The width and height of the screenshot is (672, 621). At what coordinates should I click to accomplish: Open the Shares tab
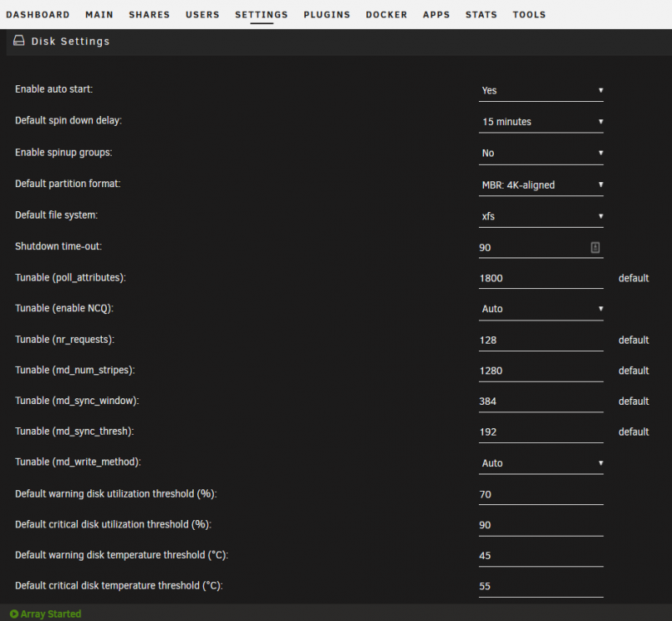point(149,15)
